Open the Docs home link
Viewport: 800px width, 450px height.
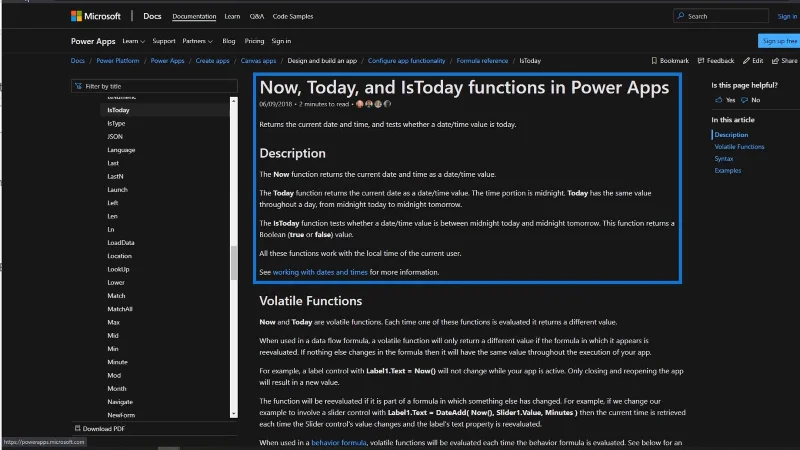click(x=152, y=16)
